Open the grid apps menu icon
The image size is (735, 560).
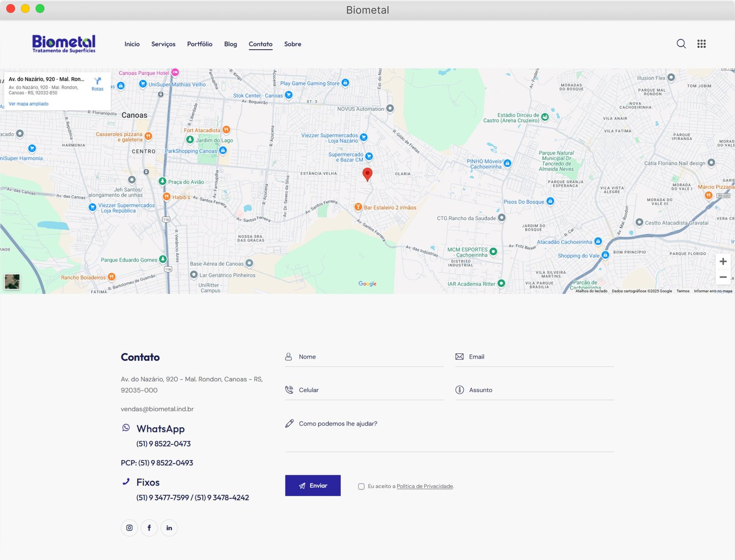pos(701,44)
